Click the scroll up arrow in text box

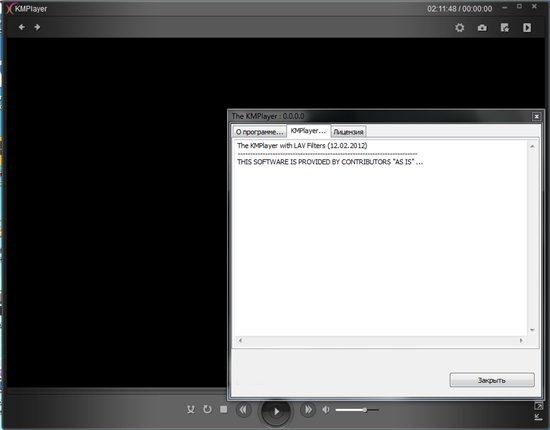coord(532,146)
